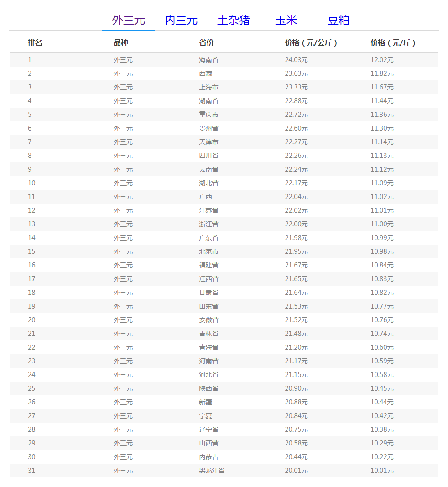Click the 价格（元/斤） column header
448x487 pixels.
click(x=393, y=42)
